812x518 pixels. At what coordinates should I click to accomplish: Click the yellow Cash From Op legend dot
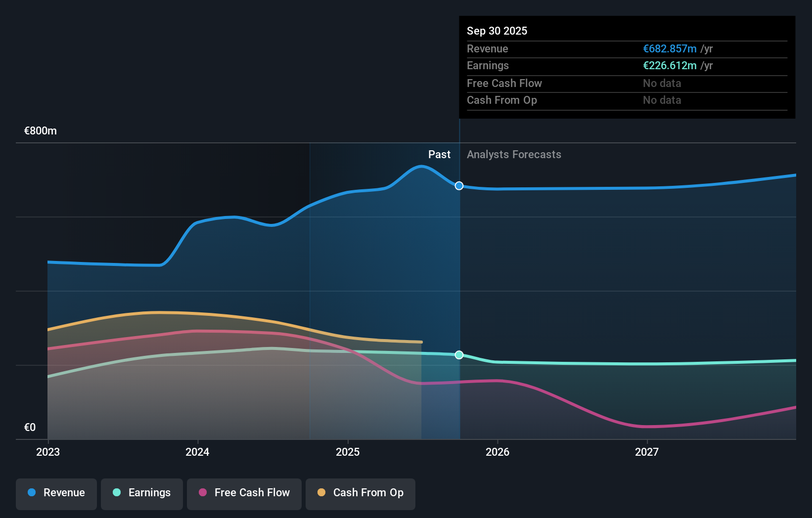322,493
